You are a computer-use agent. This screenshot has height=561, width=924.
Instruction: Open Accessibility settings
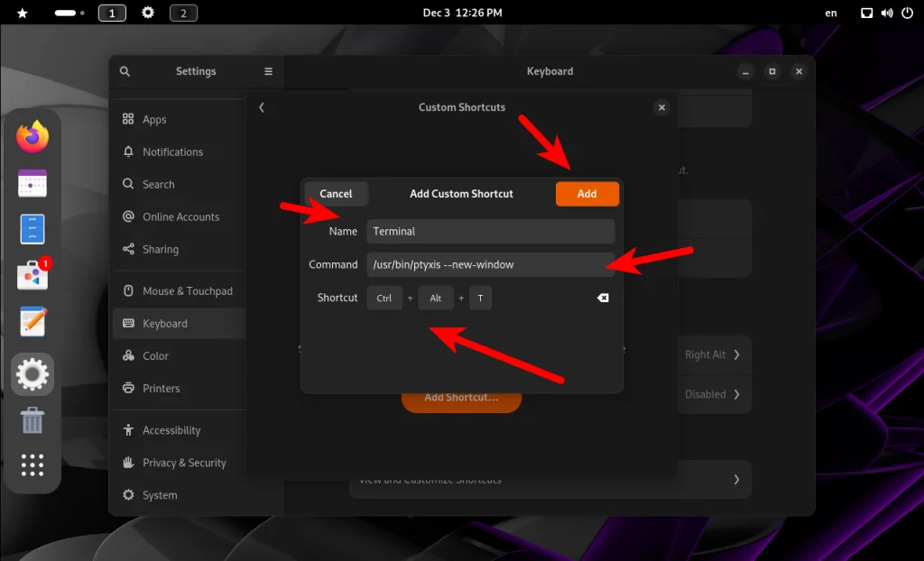[180, 430]
